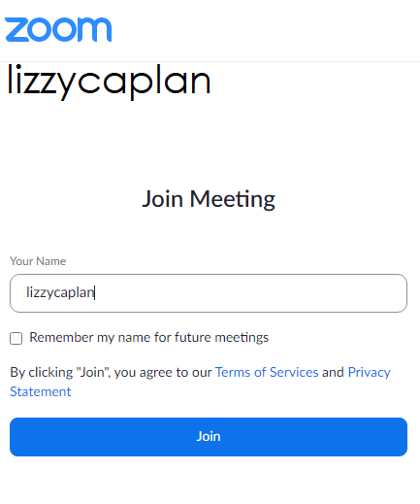Click the Join Meeting heading
Viewport: 420px width, 504px height.
209,199
